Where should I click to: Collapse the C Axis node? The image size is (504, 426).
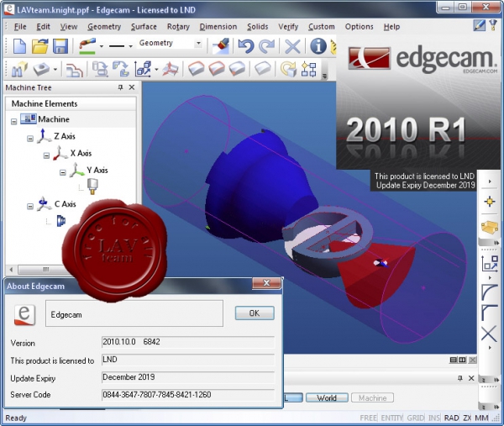tap(30, 207)
